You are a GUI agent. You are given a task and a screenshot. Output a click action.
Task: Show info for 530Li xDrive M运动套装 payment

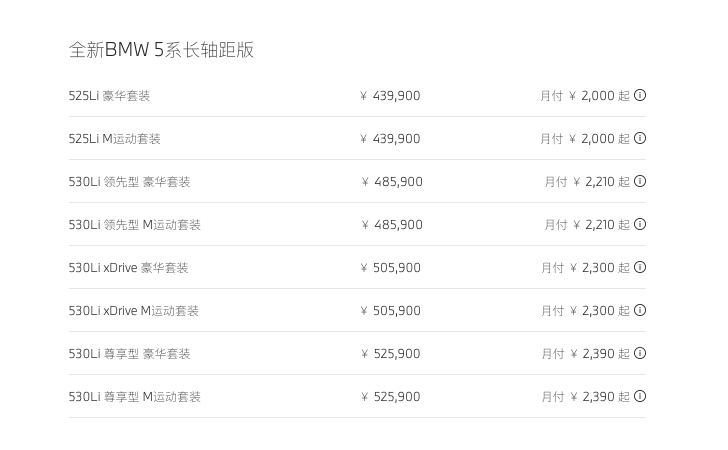click(x=640, y=310)
